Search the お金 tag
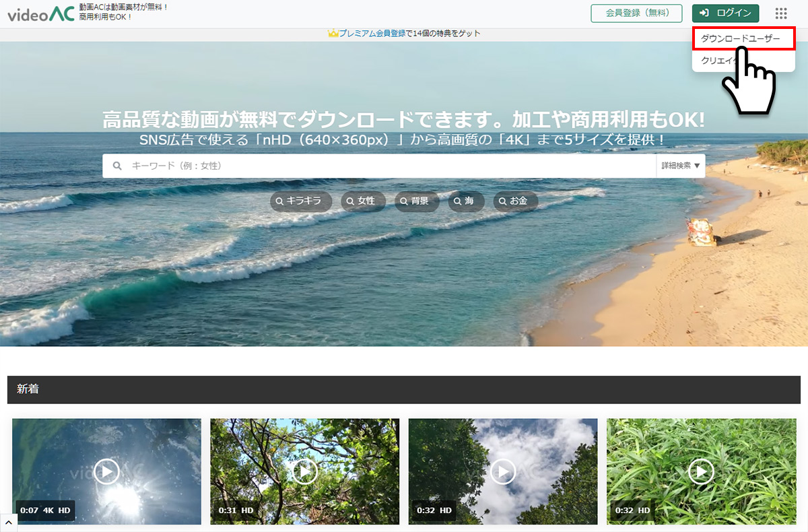Image resolution: width=808 pixels, height=532 pixels. (x=516, y=201)
